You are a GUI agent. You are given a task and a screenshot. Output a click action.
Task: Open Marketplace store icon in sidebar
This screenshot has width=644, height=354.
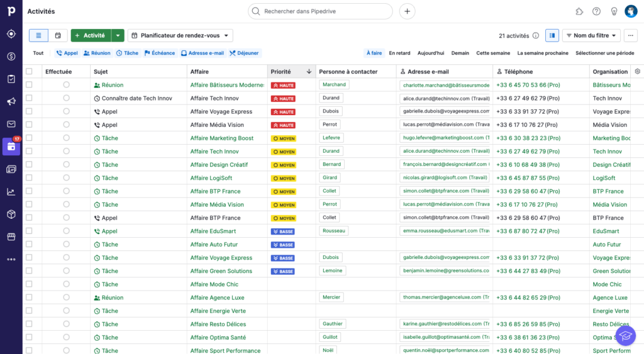click(x=11, y=237)
